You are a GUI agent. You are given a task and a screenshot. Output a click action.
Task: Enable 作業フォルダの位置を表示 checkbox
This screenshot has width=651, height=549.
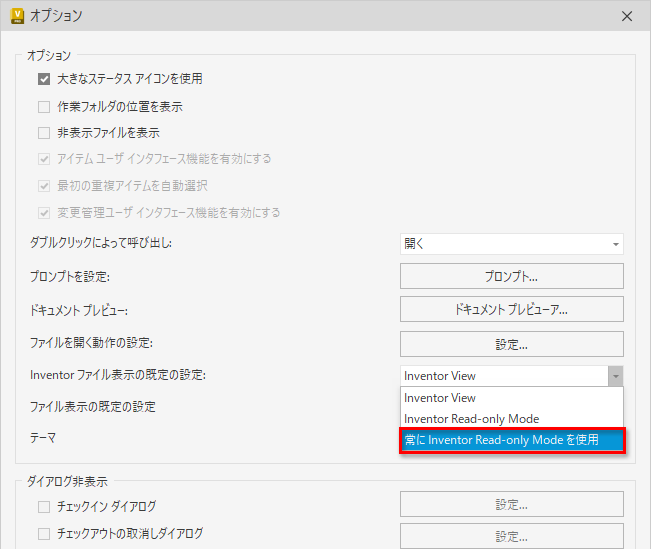click(44, 107)
